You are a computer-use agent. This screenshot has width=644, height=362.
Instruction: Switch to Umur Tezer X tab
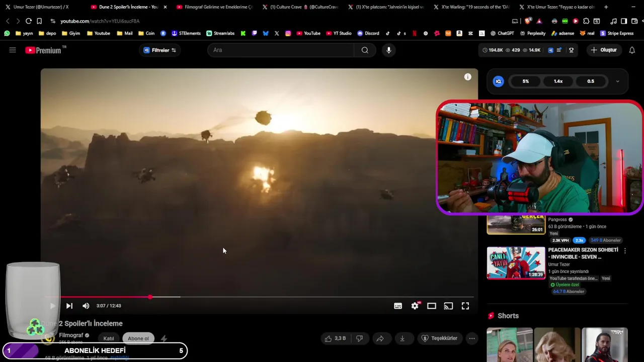tap(40, 7)
